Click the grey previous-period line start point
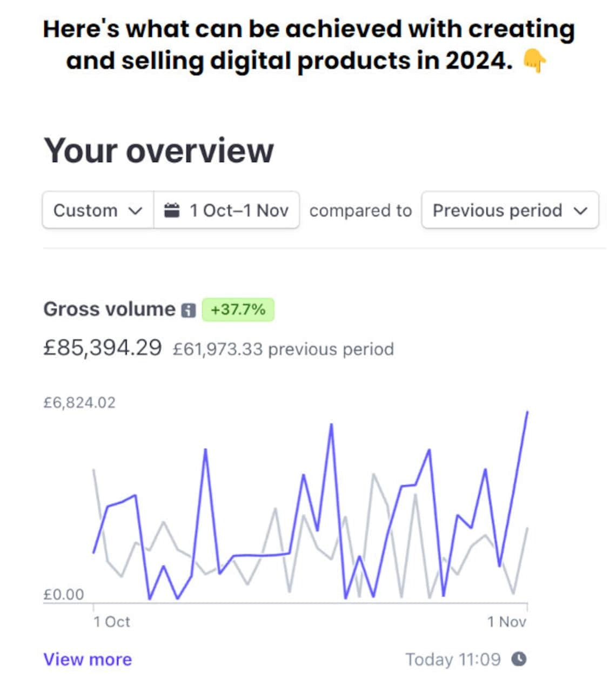Viewport: 616px width, 694px height. [94, 470]
